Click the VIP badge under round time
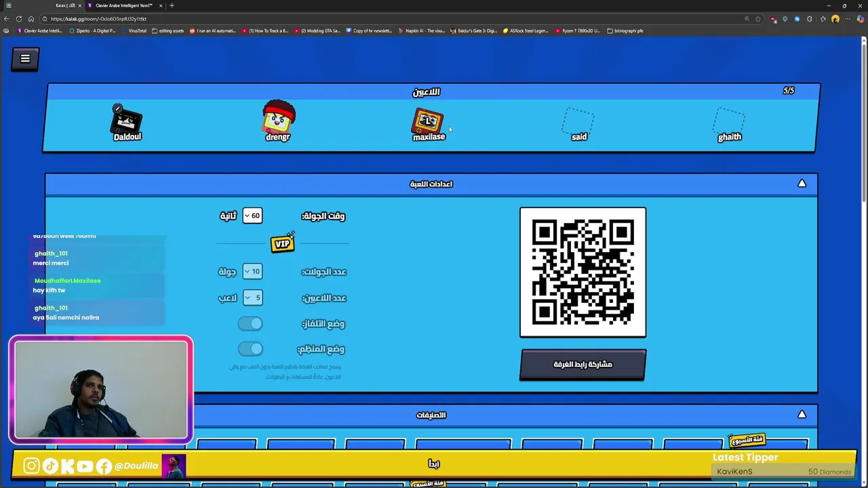 pyautogui.click(x=282, y=243)
